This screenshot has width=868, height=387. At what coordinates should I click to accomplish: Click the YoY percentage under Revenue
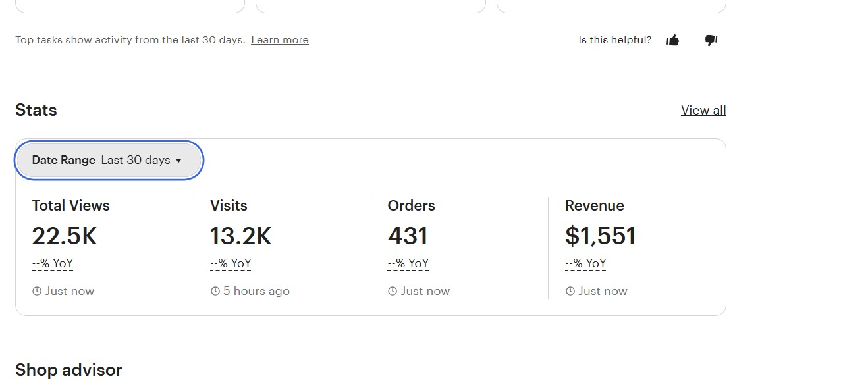tap(585, 263)
